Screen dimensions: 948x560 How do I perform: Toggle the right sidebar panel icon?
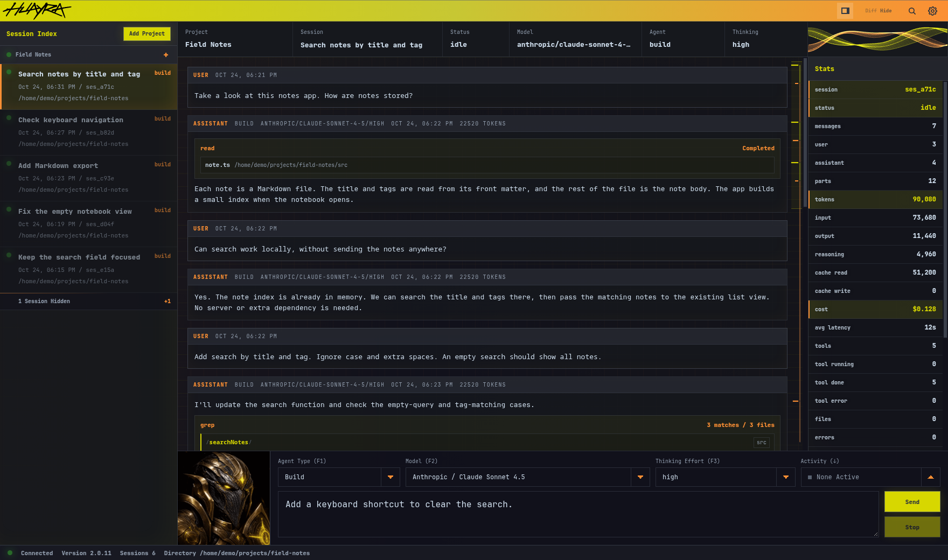tap(845, 11)
